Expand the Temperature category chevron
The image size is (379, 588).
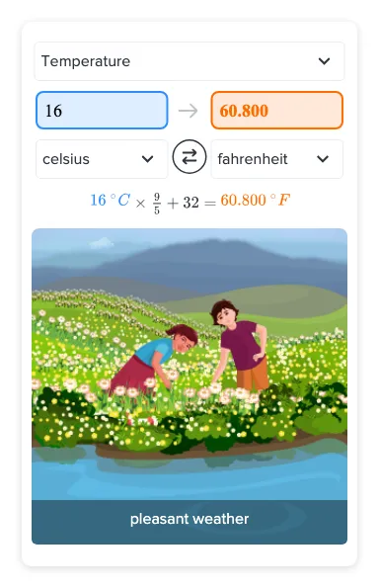tap(324, 61)
